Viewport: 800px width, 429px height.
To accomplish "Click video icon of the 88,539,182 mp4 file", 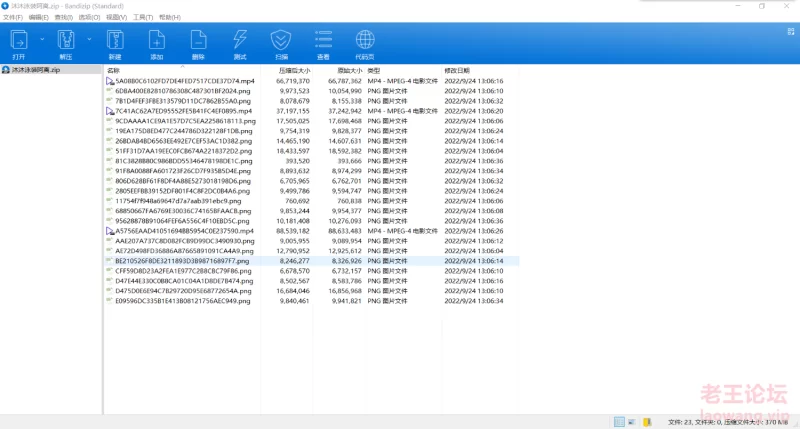I will point(110,231).
